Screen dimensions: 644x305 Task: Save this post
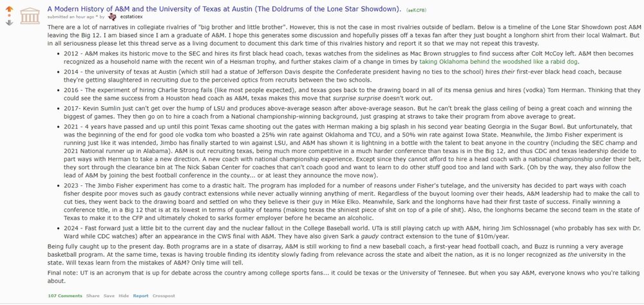pos(110,296)
